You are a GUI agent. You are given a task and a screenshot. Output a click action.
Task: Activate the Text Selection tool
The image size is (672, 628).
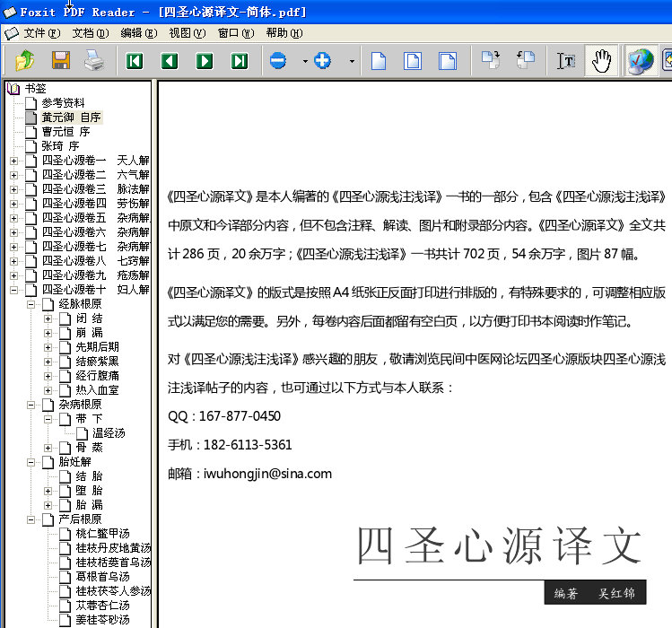(x=566, y=61)
